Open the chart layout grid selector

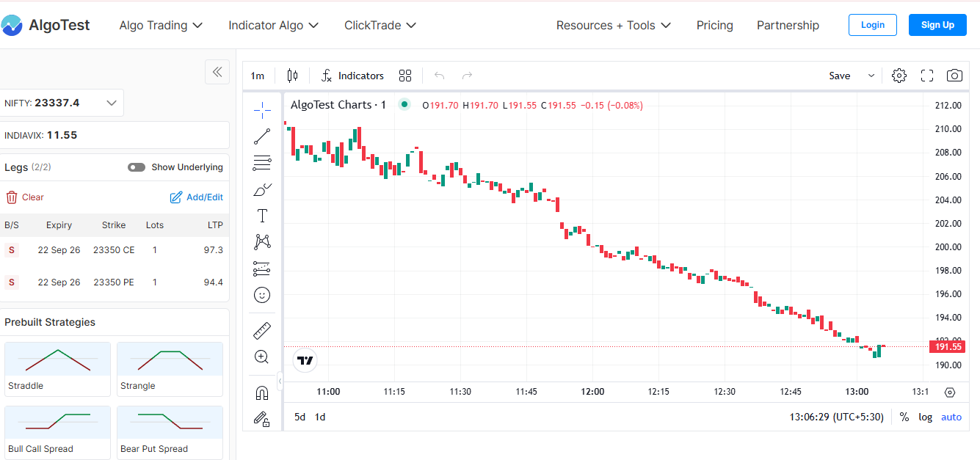pyautogui.click(x=405, y=76)
